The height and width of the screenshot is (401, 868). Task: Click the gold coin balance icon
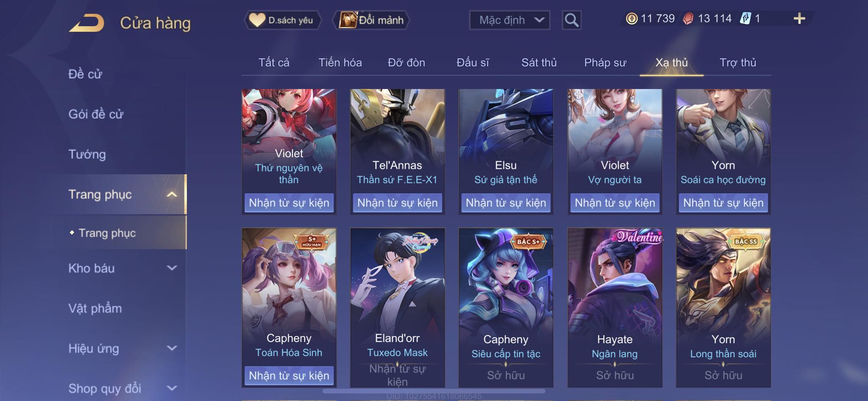[632, 19]
